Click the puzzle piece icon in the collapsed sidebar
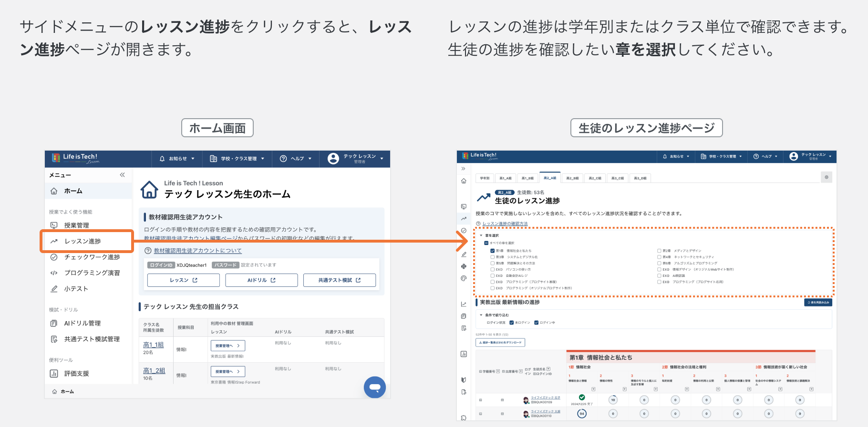868x427 pixels. pos(464,418)
